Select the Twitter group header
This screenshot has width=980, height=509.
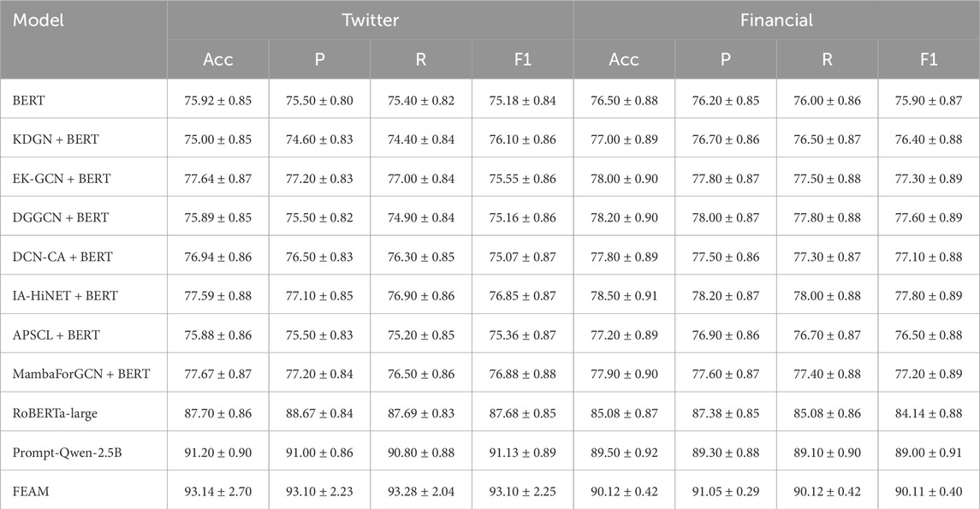point(370,20)
